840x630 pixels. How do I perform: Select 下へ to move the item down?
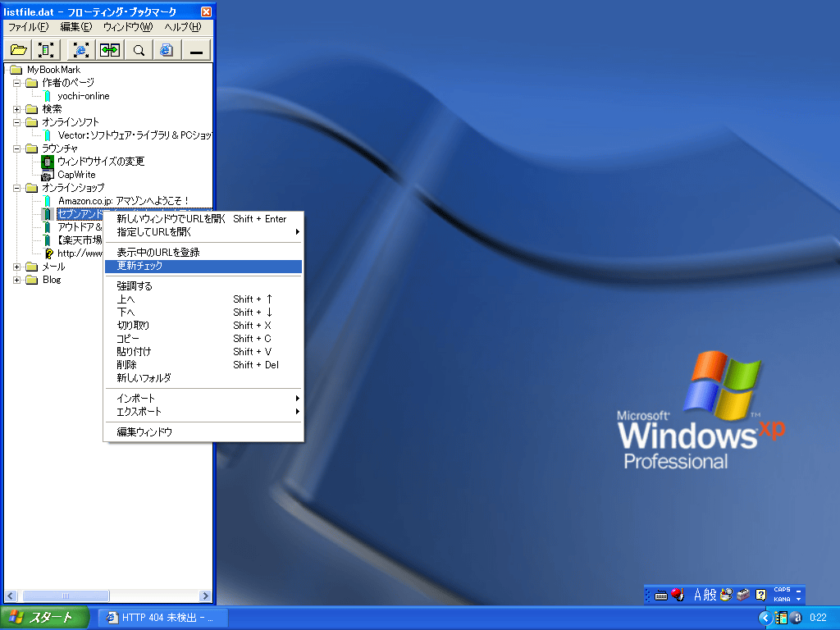click(203, 313)
